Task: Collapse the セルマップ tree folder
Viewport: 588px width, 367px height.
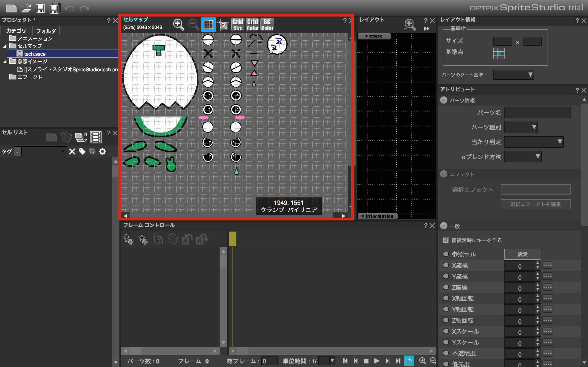Action: (5, 46)
